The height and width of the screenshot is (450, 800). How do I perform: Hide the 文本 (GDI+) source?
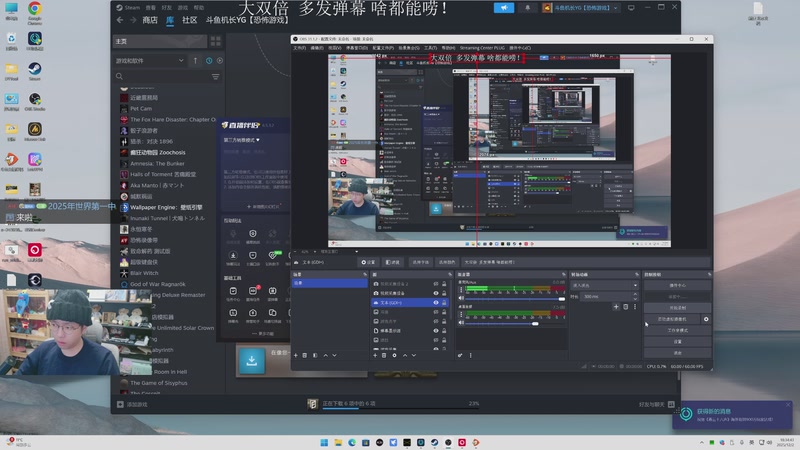coord(436,303)
